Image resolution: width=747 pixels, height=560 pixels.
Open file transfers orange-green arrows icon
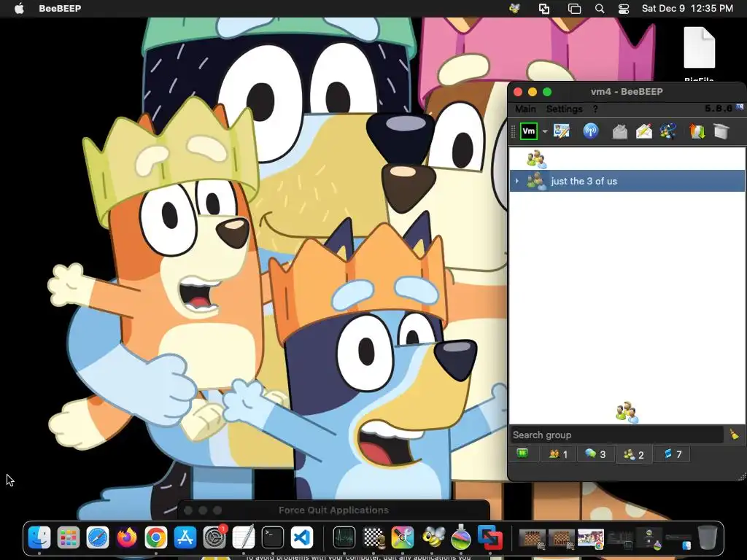(697, 131)
